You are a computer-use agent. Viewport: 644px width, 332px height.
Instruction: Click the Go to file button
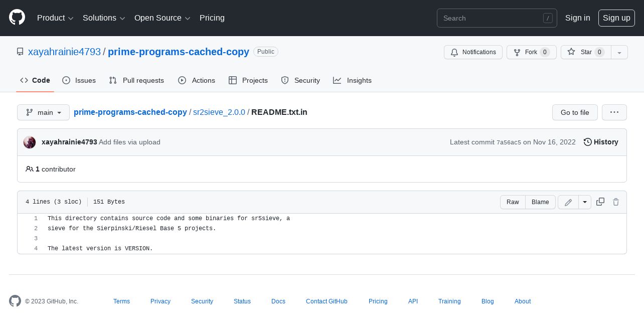(x=575, y=112)
